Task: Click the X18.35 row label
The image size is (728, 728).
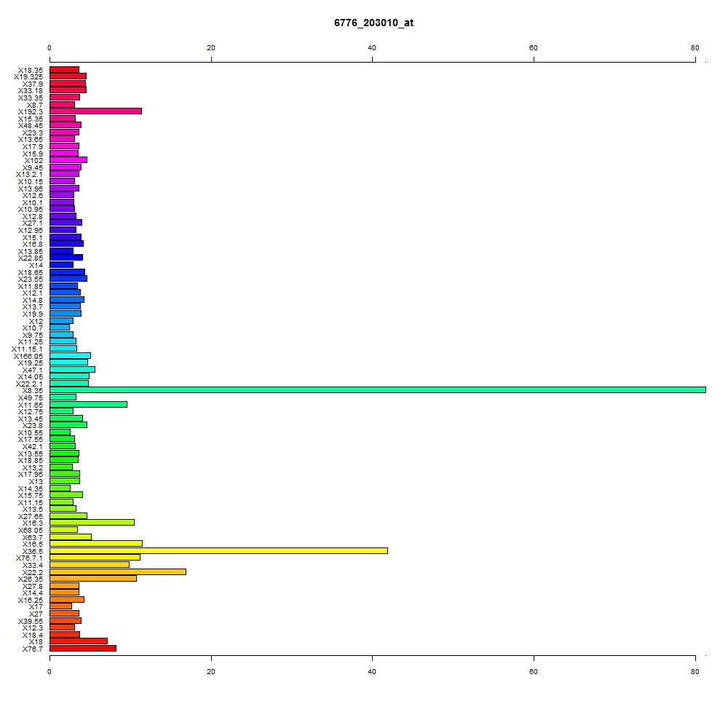Action: click(30, 71)
